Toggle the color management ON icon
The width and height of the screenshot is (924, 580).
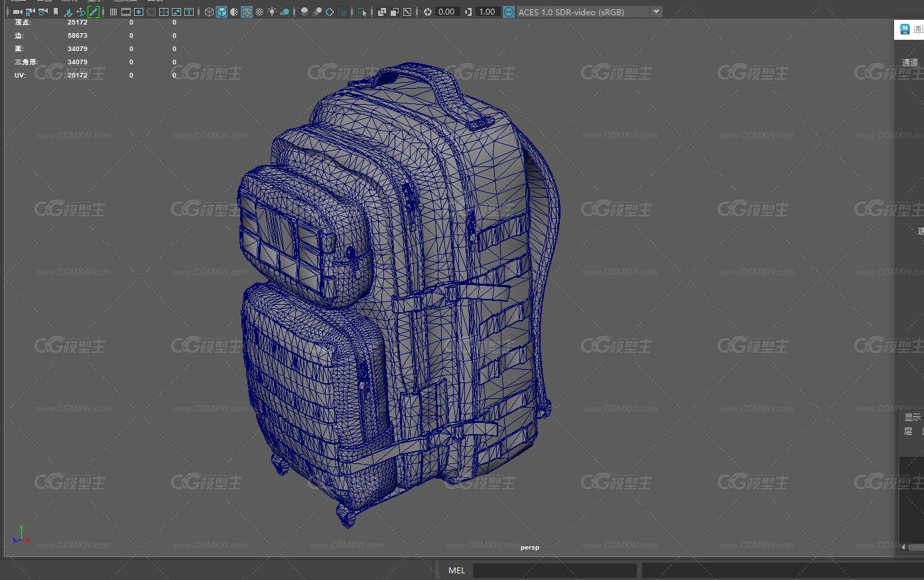[508, 12]
